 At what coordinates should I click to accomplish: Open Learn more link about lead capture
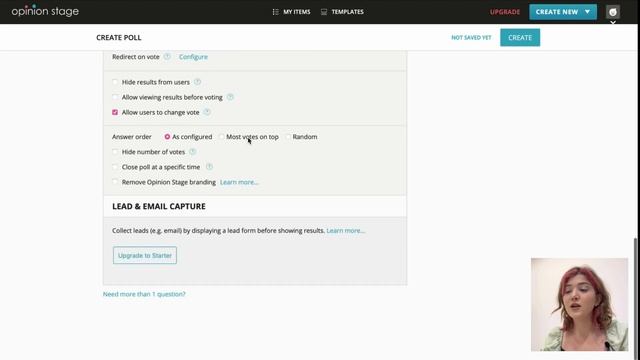coord(346,231)
